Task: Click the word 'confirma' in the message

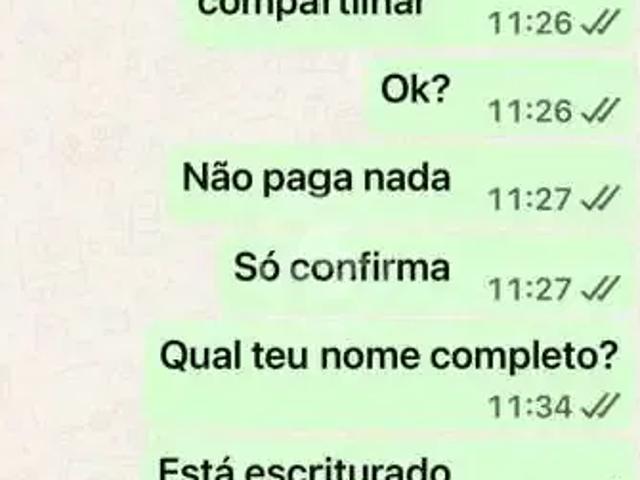Action: [370, 267]
